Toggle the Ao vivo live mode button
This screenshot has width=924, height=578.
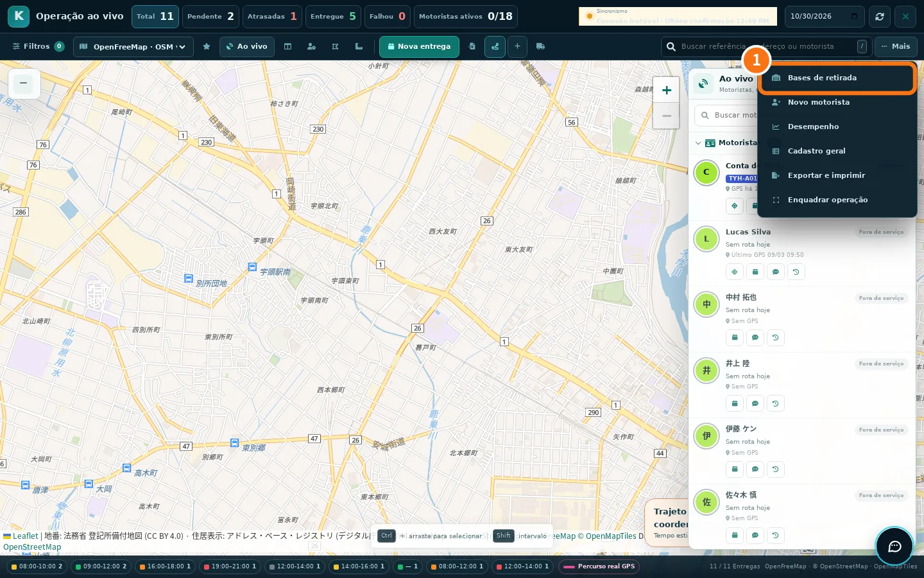pyautogui.click(x=247, y=46)
